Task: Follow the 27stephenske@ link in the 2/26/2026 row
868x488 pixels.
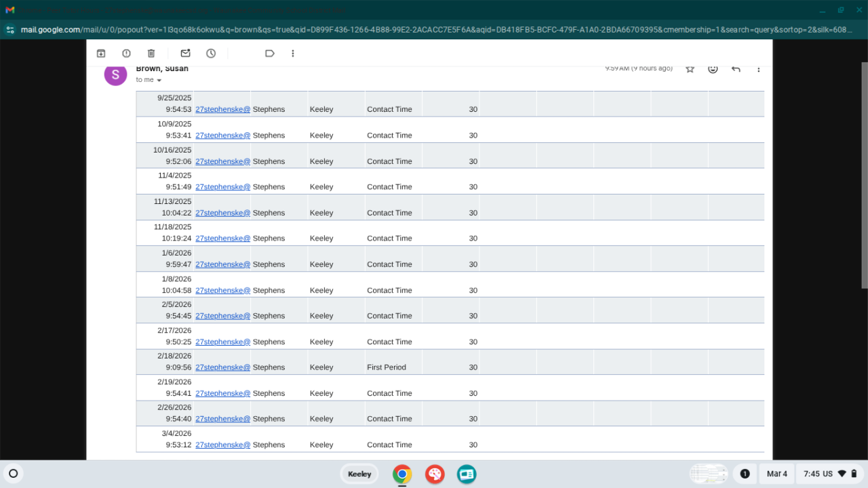Action: tap(223, 419)
